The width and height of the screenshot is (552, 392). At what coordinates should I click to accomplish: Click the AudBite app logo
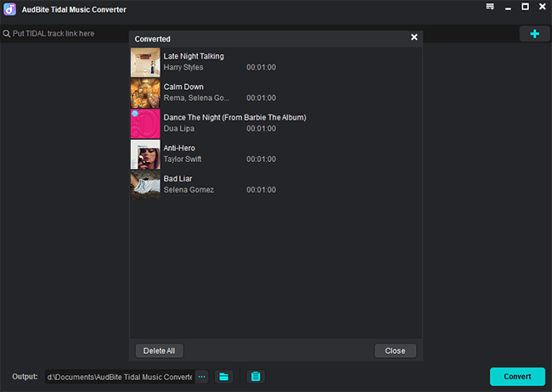pos(11,8)
